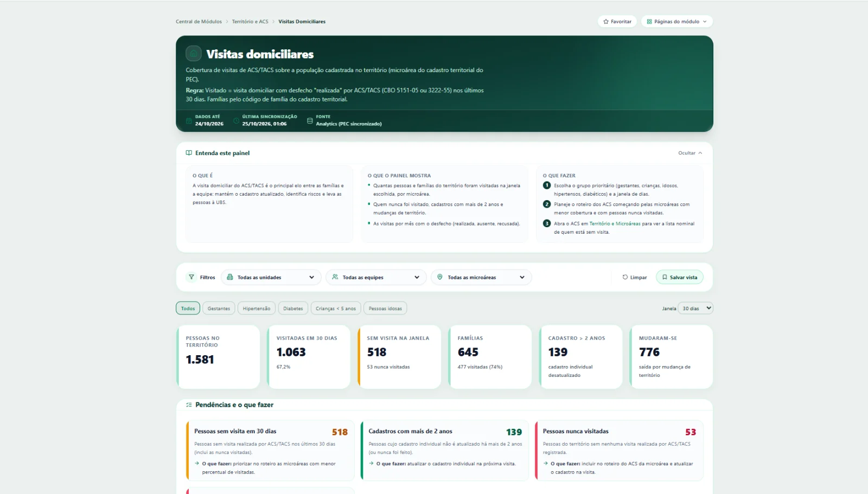
Task: Open the Todas as equipes dropdown
Action: pyautogui.click(x=376, y=277)
